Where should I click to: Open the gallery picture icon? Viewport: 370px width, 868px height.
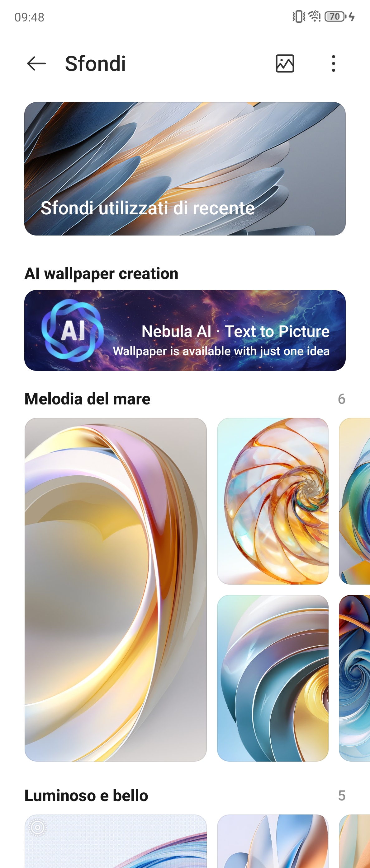click(285, 63)
